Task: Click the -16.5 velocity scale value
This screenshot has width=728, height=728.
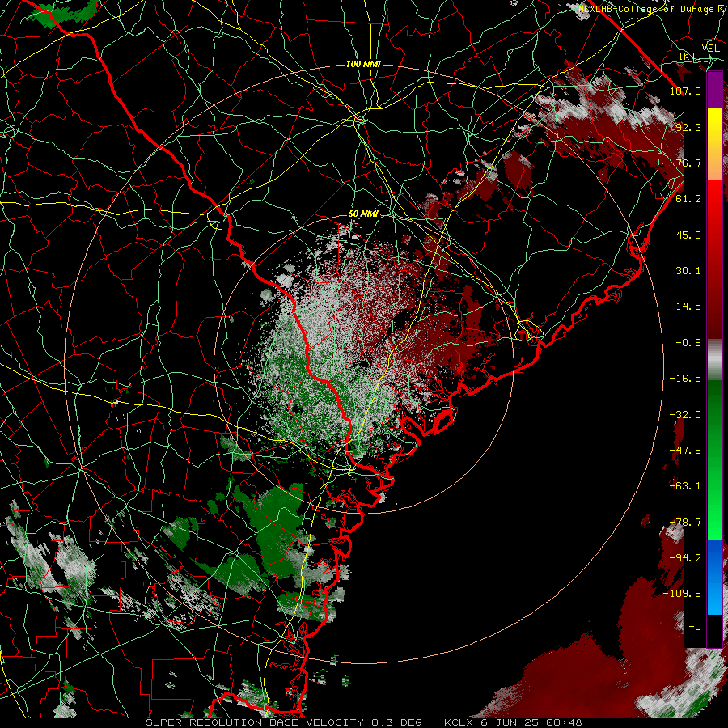Action: click(685, 379)
